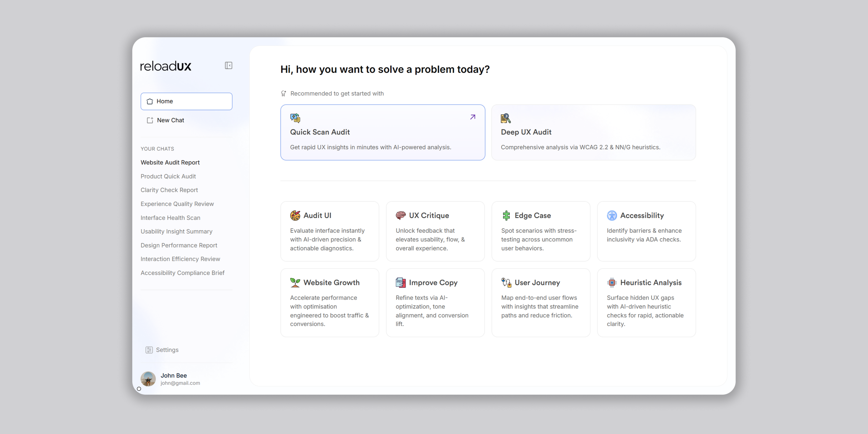Collapse the sidebar with the panel toggle
Viewport: 868px width, 434px height.
pyautogui.click(x=228, y=65)
